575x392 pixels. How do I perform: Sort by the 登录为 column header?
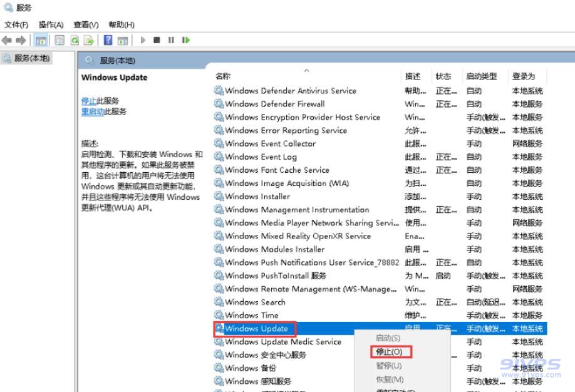coord(523,76)
